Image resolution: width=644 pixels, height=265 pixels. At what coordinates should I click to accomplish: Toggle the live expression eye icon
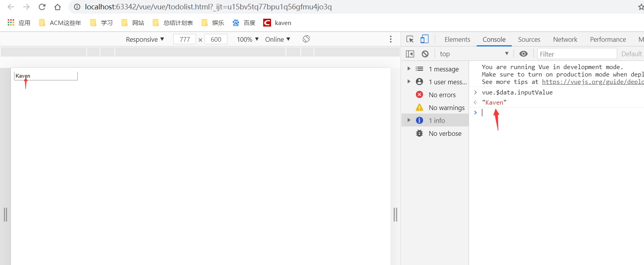524,54
